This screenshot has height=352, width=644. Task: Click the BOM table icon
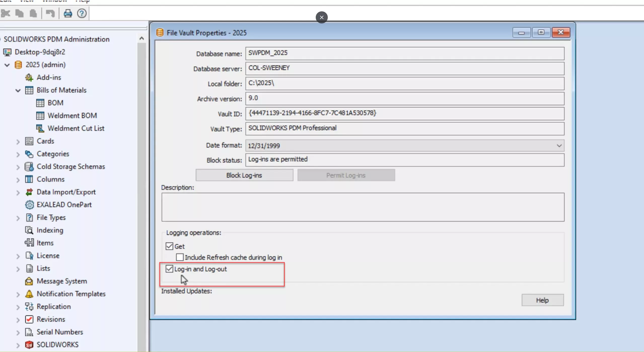pyautogui.click(x=40, y=103)
